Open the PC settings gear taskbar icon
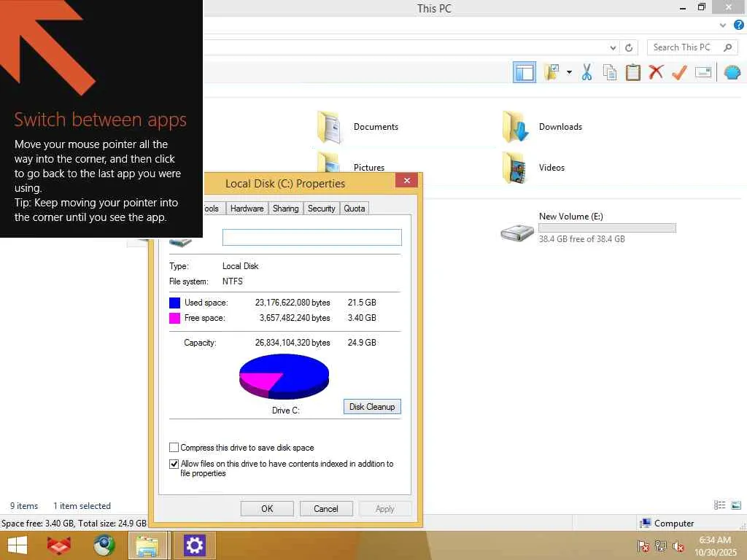 [x=194, y=545]
